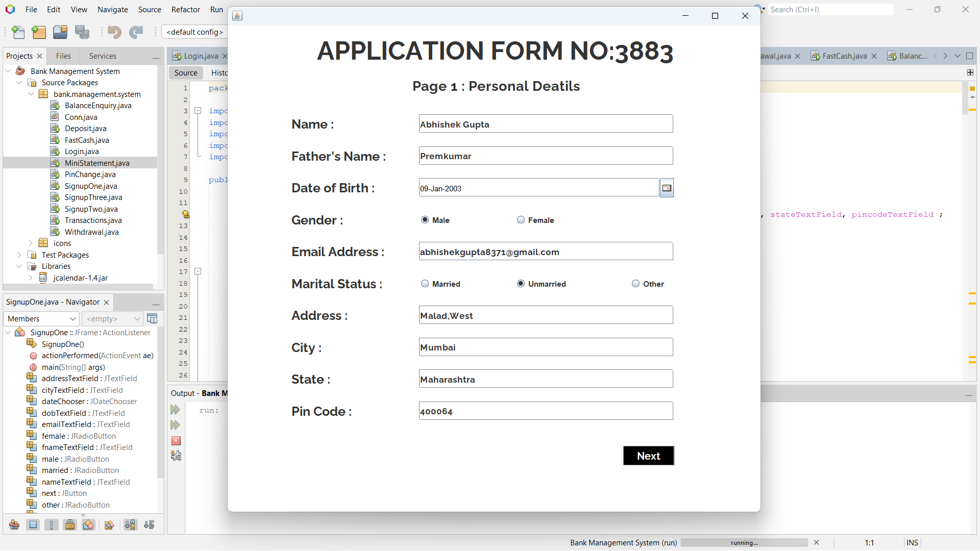This screenshot has height=551, width=980.
Task: Select the Married radio button
Action: (x=425, y=284)
